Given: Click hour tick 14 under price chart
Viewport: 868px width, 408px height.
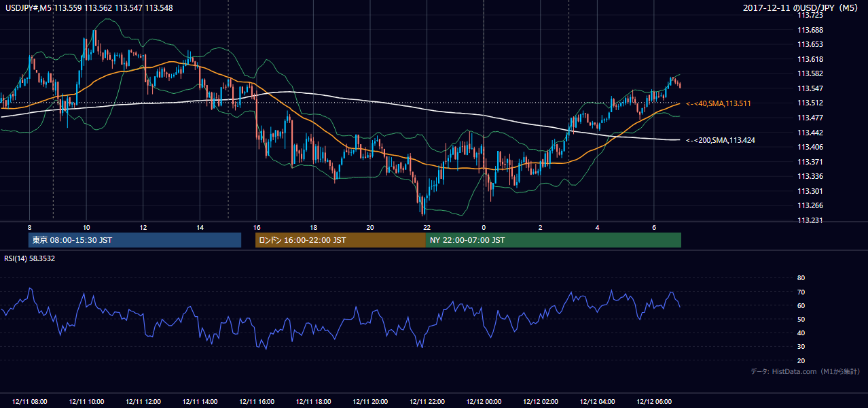Looking at the screenshot, I should click(x=200, y=227).
